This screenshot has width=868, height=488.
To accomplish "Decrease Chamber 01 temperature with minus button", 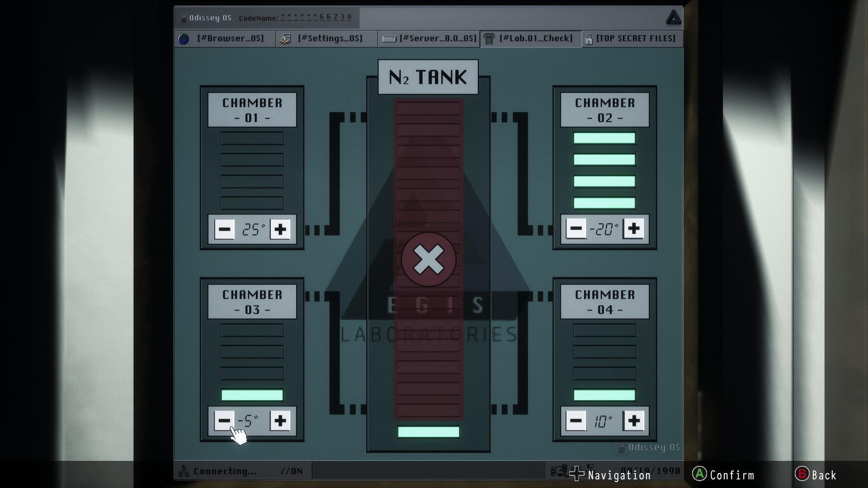I will (224, 229).
